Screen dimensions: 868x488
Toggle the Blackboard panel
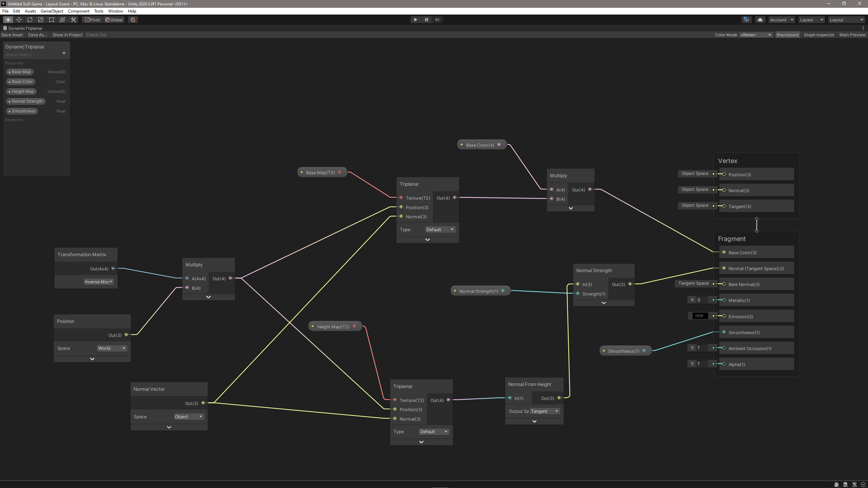tap(787, 35)
